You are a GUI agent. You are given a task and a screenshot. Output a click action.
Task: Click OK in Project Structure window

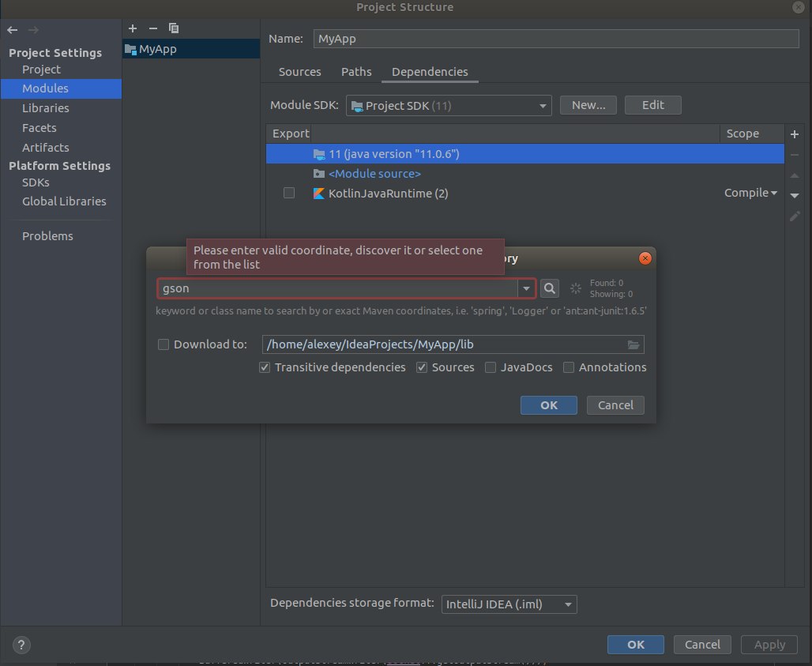(635, 645)
